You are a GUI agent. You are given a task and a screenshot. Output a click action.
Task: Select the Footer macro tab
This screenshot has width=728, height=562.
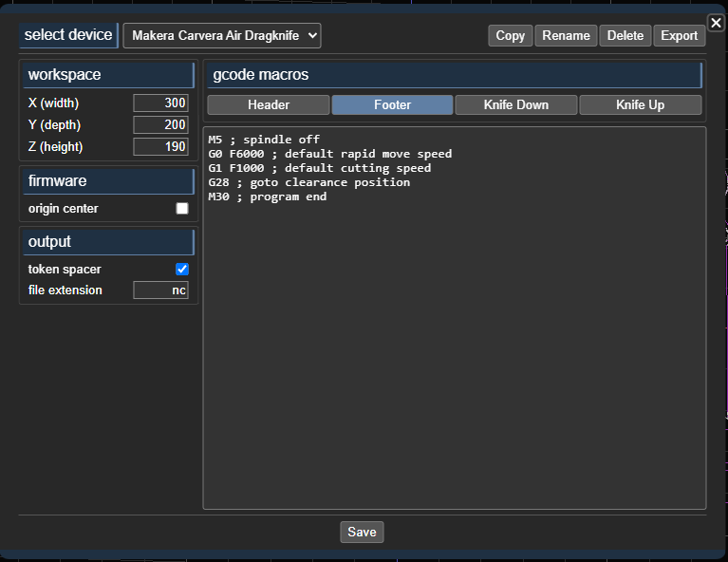392,104
